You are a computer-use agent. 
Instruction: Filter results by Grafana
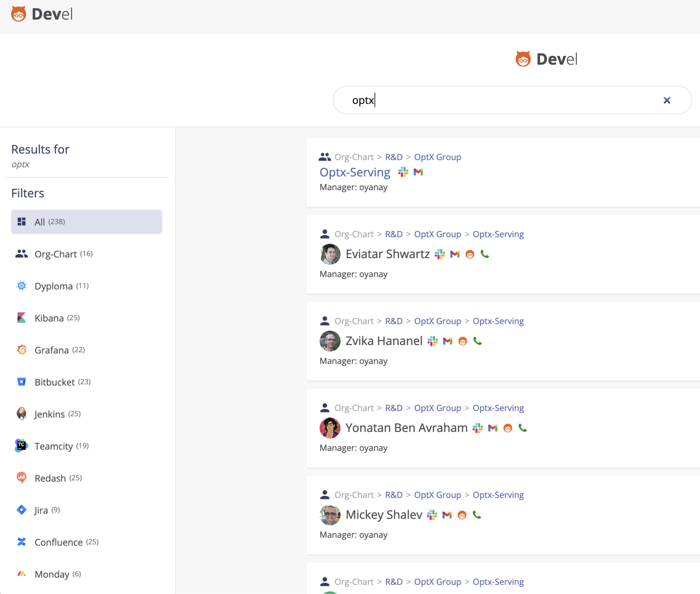coord(87,350)
